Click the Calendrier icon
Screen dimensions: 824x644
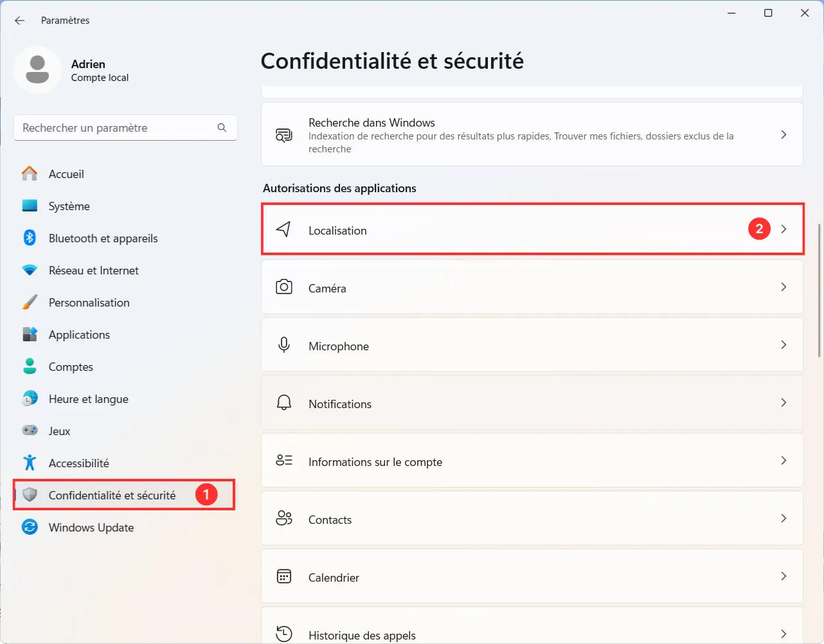pyautogui.click(x=283, y=576)
